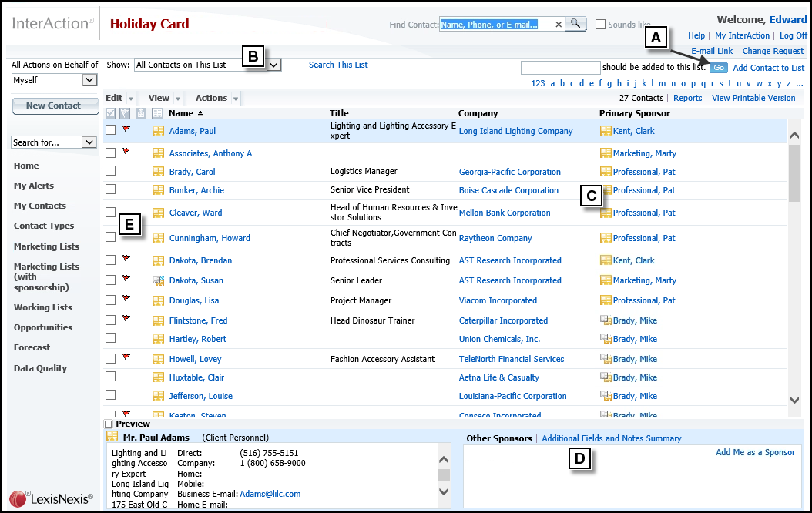Click the red flag in the Adams, Paul row
The height and width of the screenshot is (513, 812).
(x=126, y=129)
